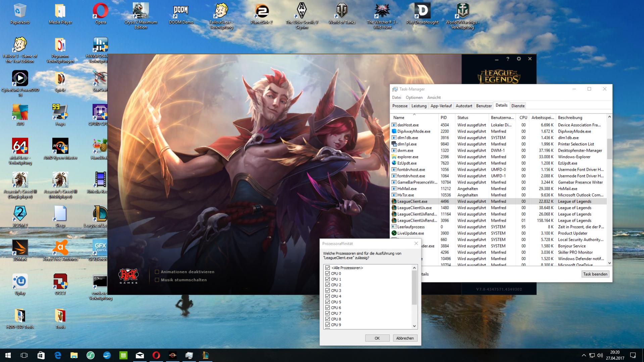644x362 pixels.
Task: Select the dwm.exe process row
Action: pyautogui.click(x=499, y=150)
